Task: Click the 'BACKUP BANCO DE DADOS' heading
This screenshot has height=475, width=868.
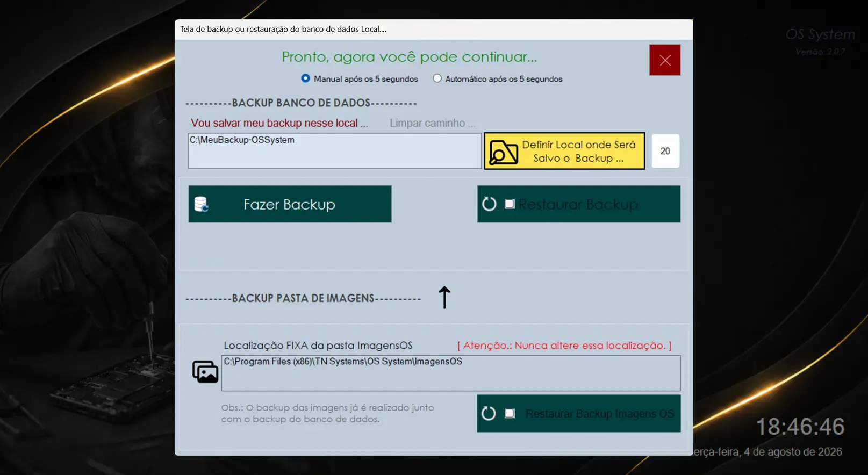Action: point(301,103)
